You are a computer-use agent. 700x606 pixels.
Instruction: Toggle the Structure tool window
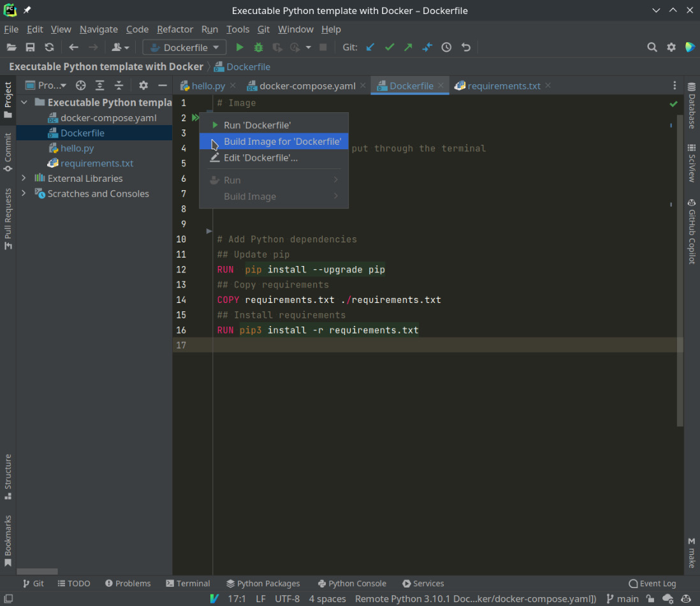pos(8,477)
